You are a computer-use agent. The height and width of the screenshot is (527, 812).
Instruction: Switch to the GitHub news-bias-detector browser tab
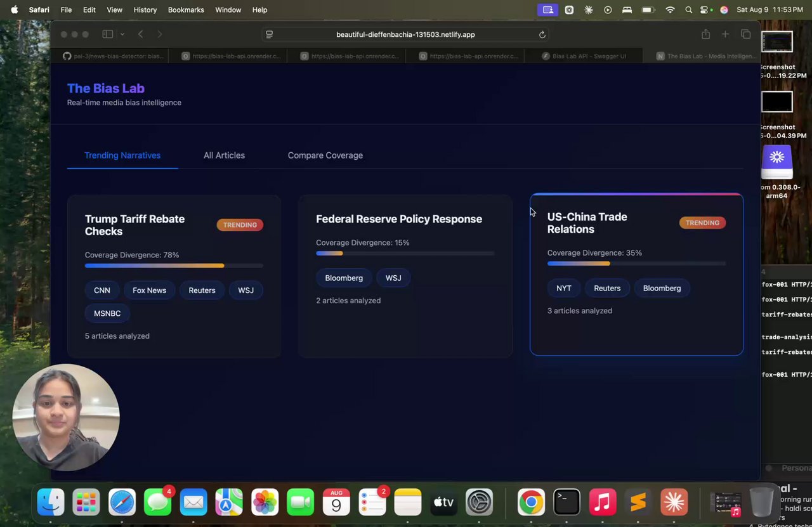[x=113, y=56]
